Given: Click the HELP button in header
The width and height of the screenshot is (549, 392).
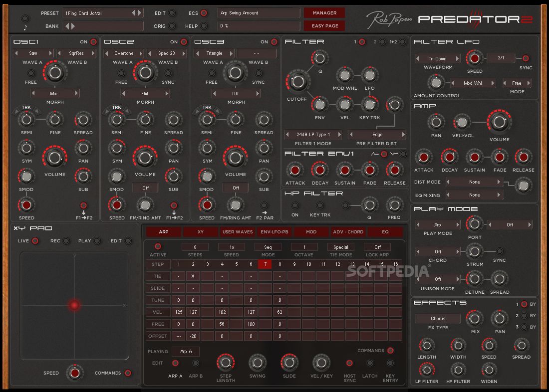Looking at the screenshot, I should click(204, 26).
